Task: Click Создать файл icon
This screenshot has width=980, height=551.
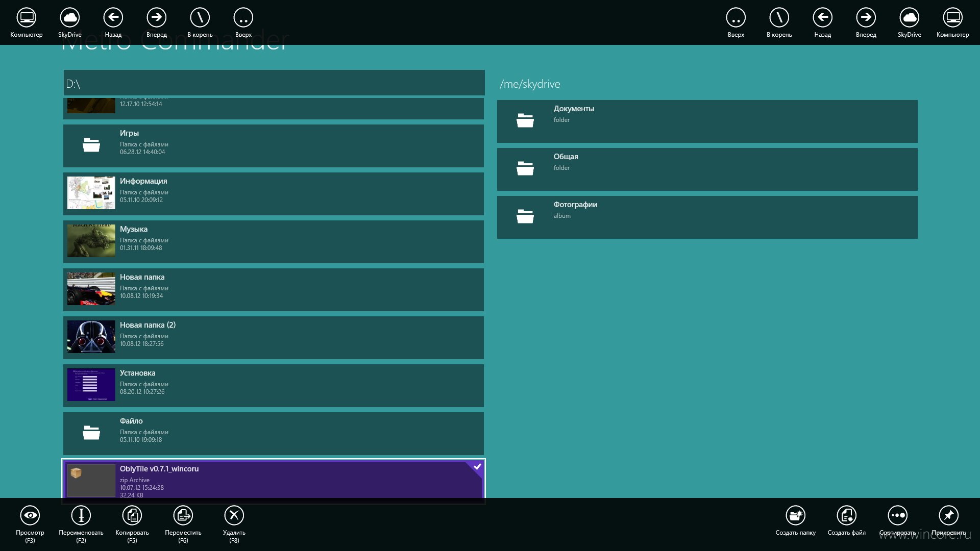Action: 847,515
